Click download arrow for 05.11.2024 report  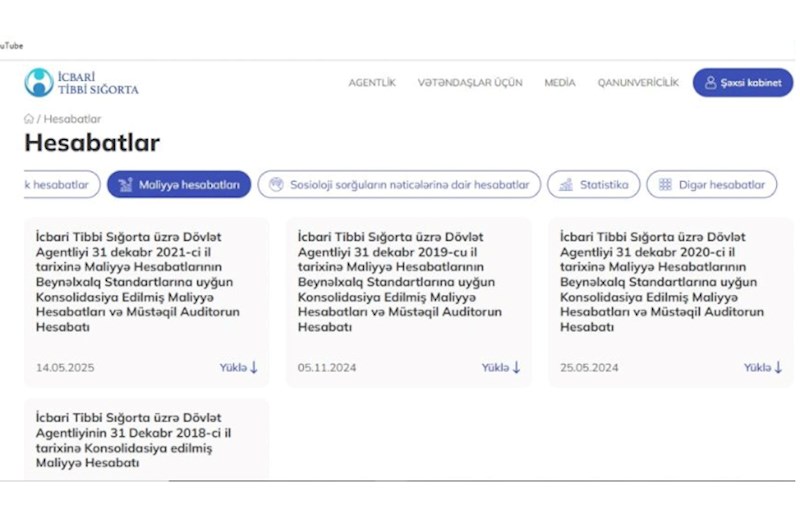pyautogui.click(x=516, y=367)
